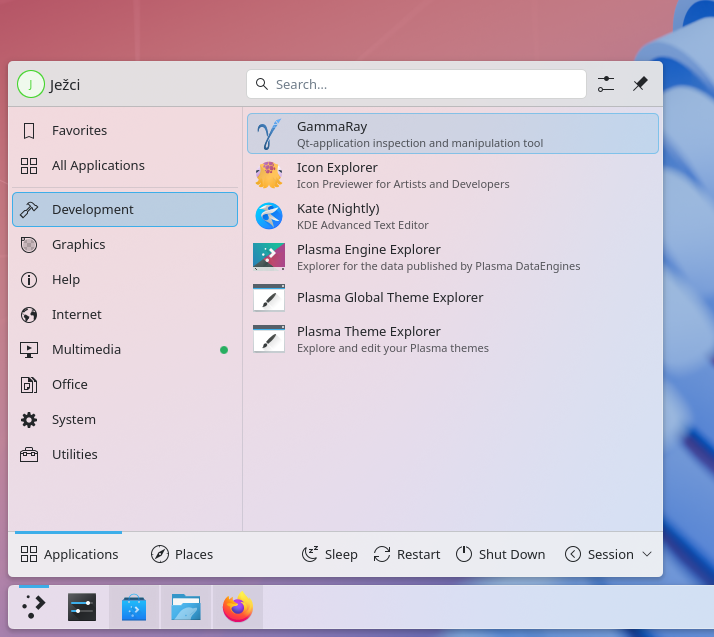This screenshot has height=637, width=714.
Task: Open the Internet category
Action: (125, 315)
